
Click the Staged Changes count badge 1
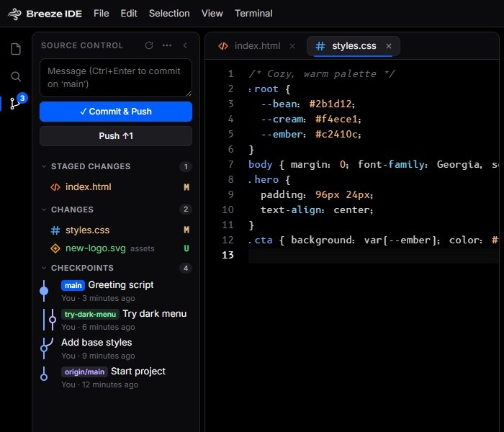coord(186,166)
